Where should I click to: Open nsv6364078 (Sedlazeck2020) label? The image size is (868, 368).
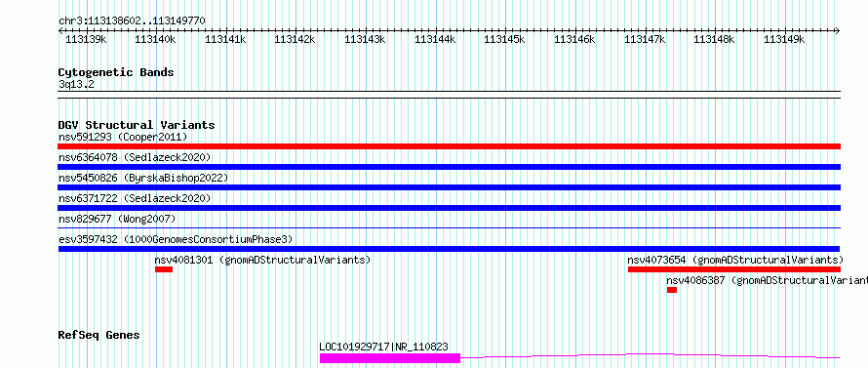(135, 157)
